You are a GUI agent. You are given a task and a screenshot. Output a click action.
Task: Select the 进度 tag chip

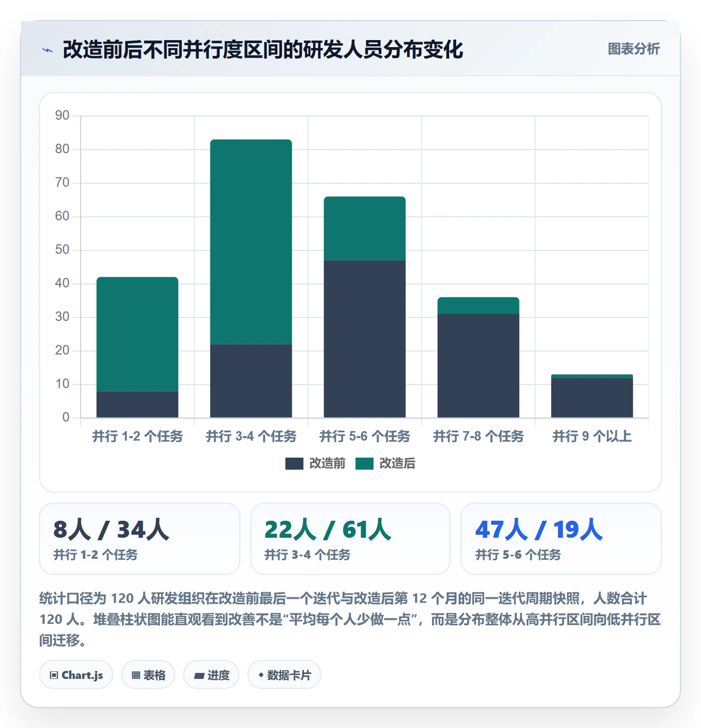click(x=211, y=675)
